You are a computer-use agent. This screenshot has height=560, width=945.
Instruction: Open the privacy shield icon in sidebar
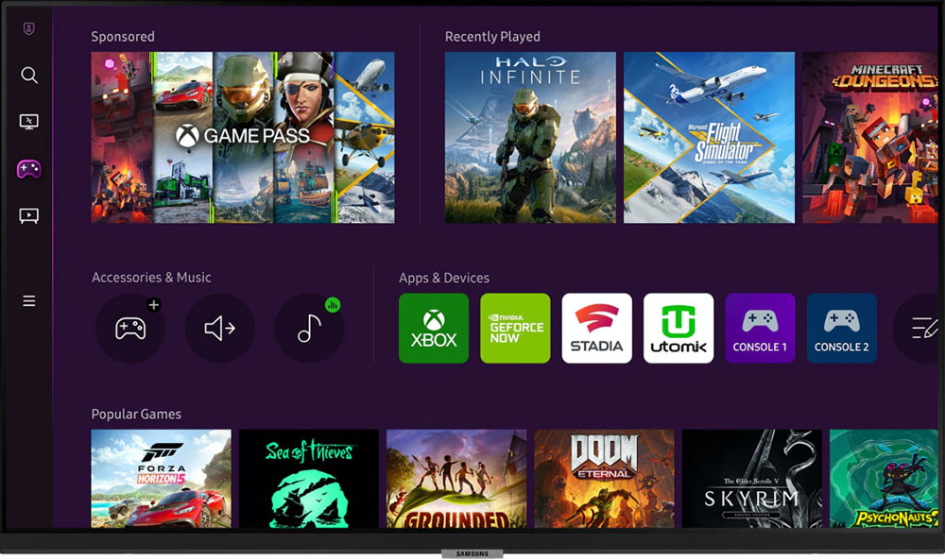[x=28, y=28]
